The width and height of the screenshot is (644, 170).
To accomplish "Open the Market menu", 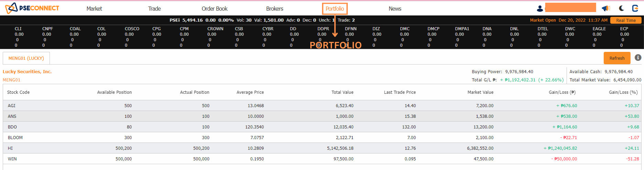I will 94,9.
